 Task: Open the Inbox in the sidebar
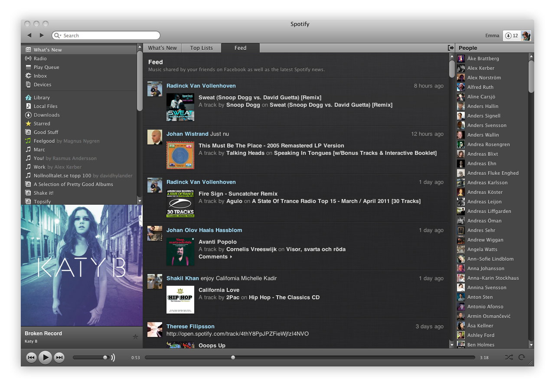click(79, 76)
